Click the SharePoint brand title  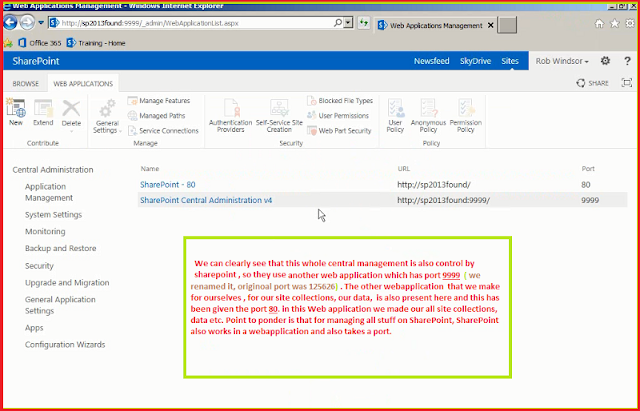(x=36, y=61)
